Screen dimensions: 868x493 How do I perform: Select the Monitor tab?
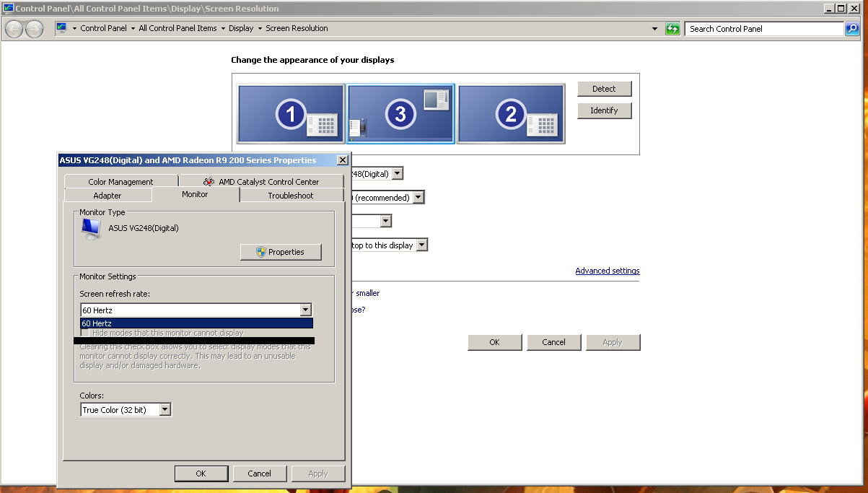coord(195,194)
